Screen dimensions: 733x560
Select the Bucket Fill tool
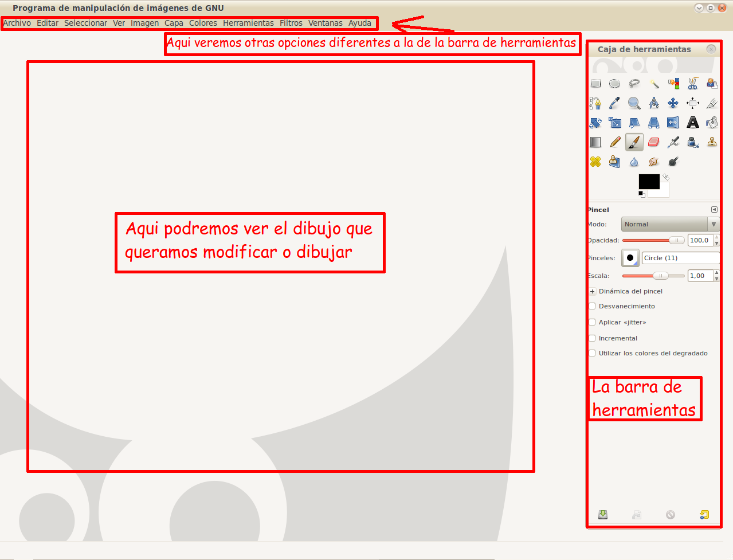712,122
